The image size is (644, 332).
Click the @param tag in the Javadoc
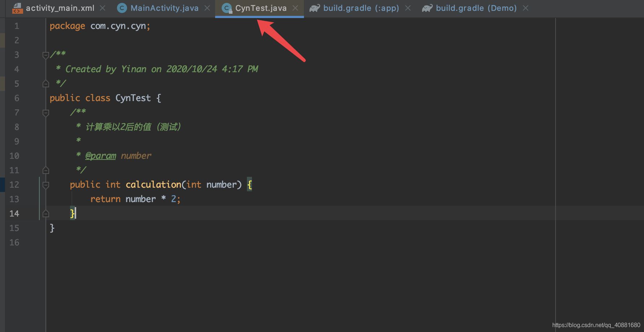coord(100,156)
